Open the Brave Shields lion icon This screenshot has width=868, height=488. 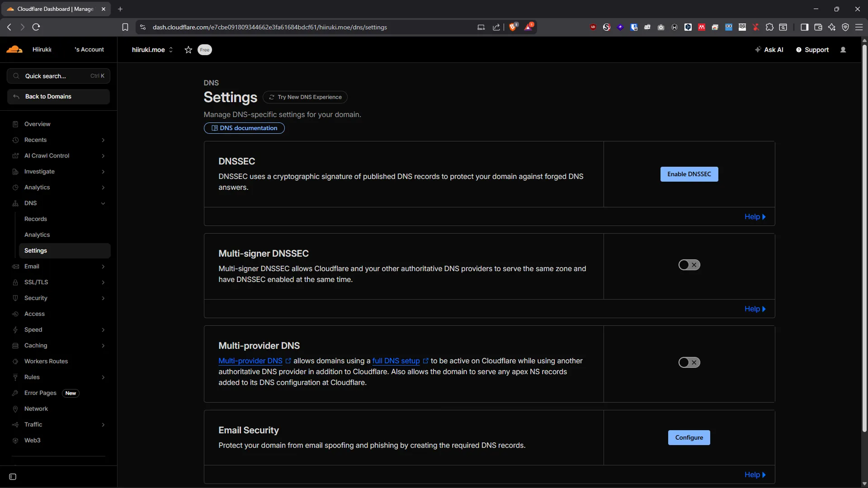pyautogui.click(x=513, y=27)
